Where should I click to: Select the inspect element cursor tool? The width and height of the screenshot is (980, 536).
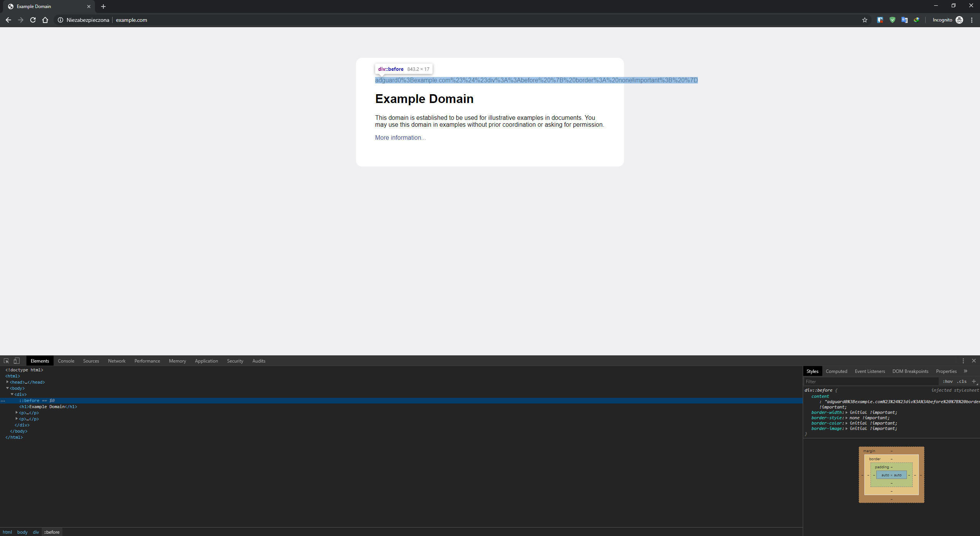tap(6, 361)
